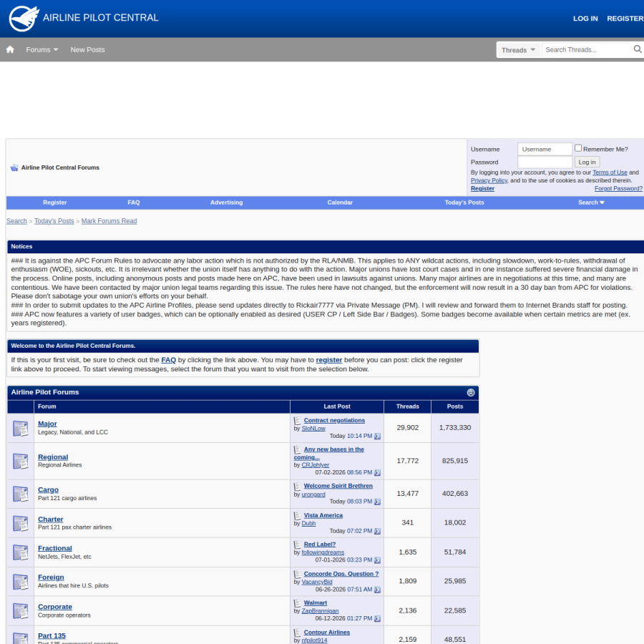
Task: Click post icon beside Vista America
Action: coord(298,515)
